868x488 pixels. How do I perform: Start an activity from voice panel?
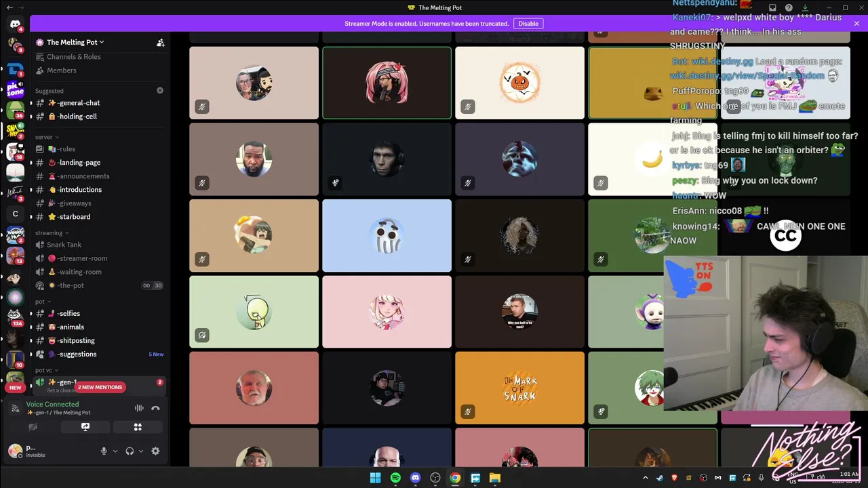pos(138,427)
